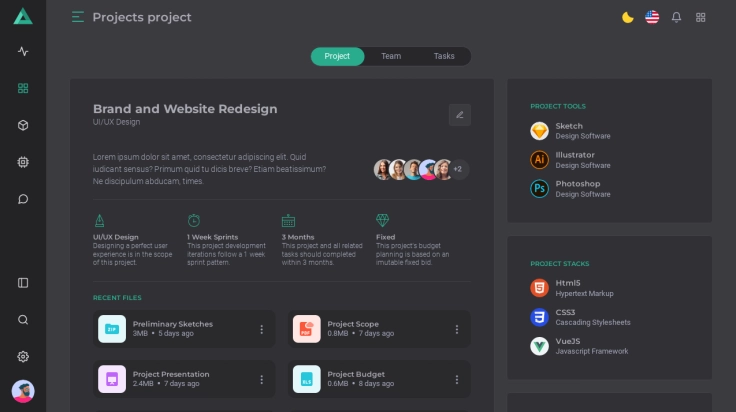Switch to the Team tab
Image resolution: width=736 pixels, height=412 pixels.
click(391, 56)
